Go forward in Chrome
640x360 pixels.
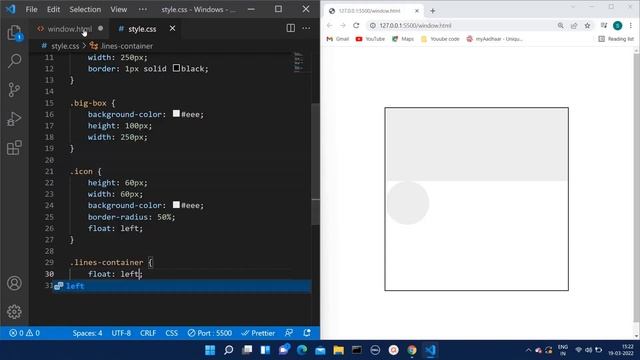pos(343,25)
